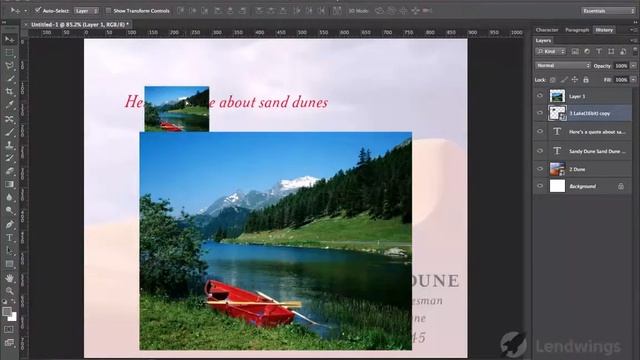Hide the Sandy Dune text layer
Viewport: 640px width, 360px height.
pos(540,151)
